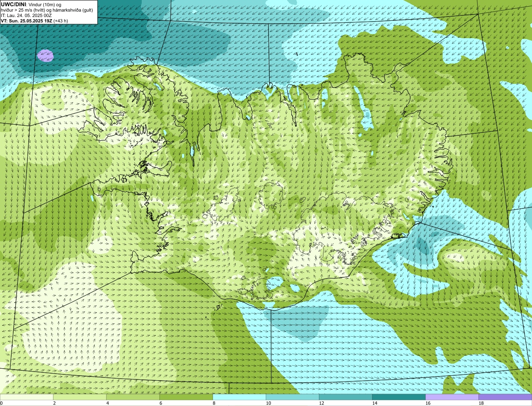
Task: Click the small purple wind maximum on the map
Action: 45,55
